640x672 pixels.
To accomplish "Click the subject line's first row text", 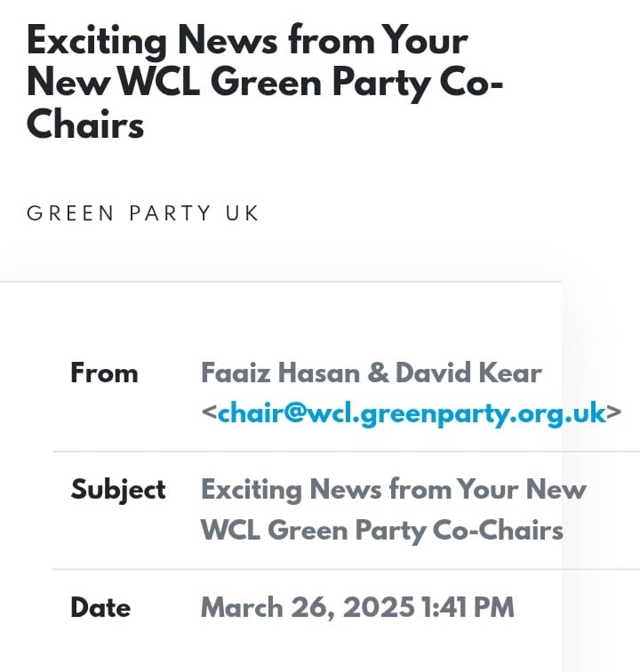I will tap(394, 490).
